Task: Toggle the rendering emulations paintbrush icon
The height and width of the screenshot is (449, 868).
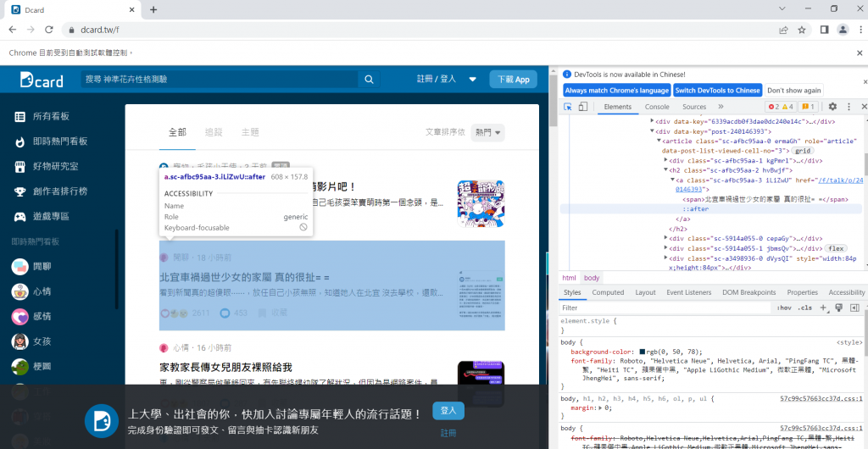Action: coord(838,308)
